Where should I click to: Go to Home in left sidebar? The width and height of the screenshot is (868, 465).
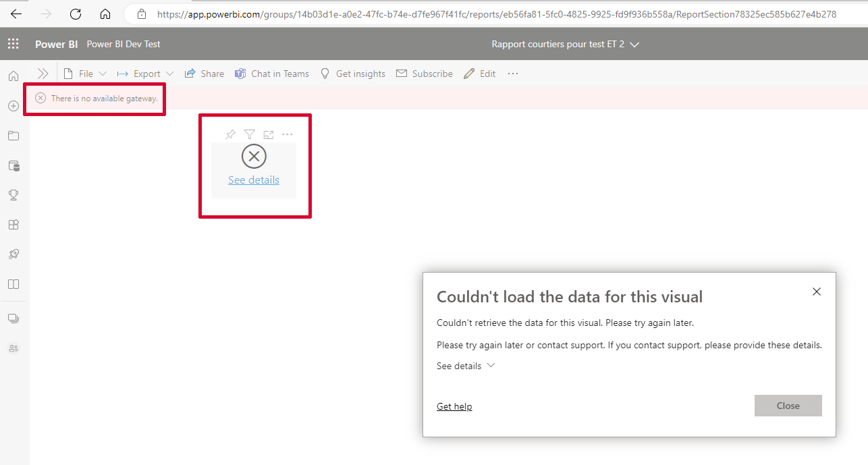tap(13, 76)
